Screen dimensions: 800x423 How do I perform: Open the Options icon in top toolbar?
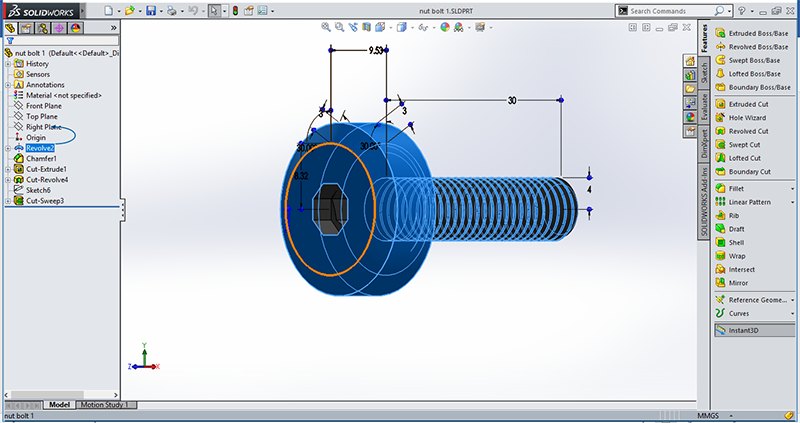coord(262,11)
